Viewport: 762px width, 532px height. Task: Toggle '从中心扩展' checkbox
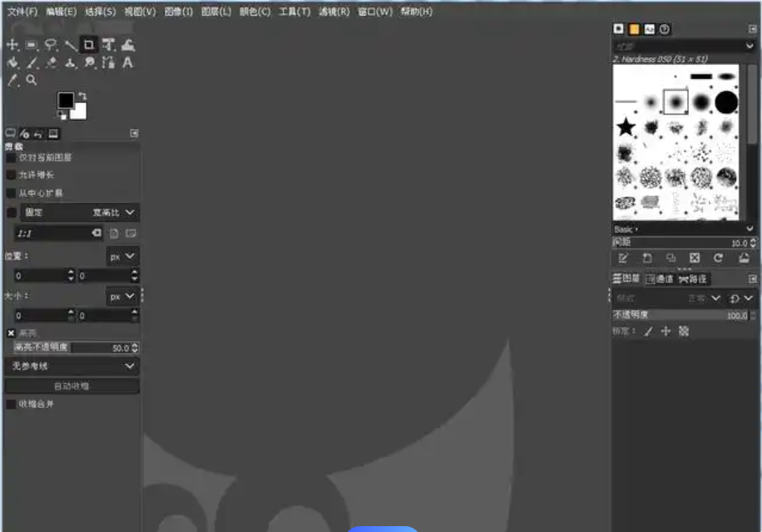11,193
